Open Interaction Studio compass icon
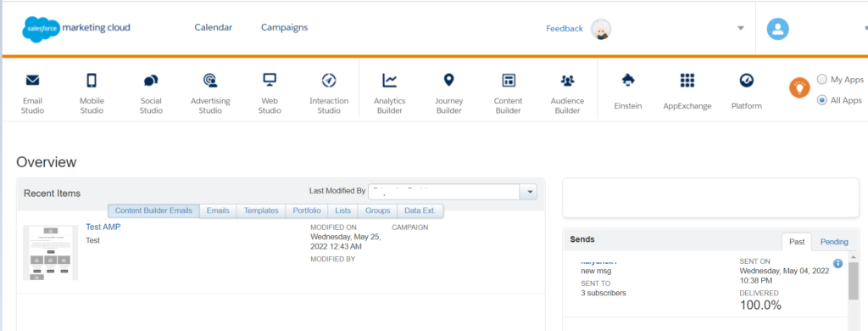 329,81
